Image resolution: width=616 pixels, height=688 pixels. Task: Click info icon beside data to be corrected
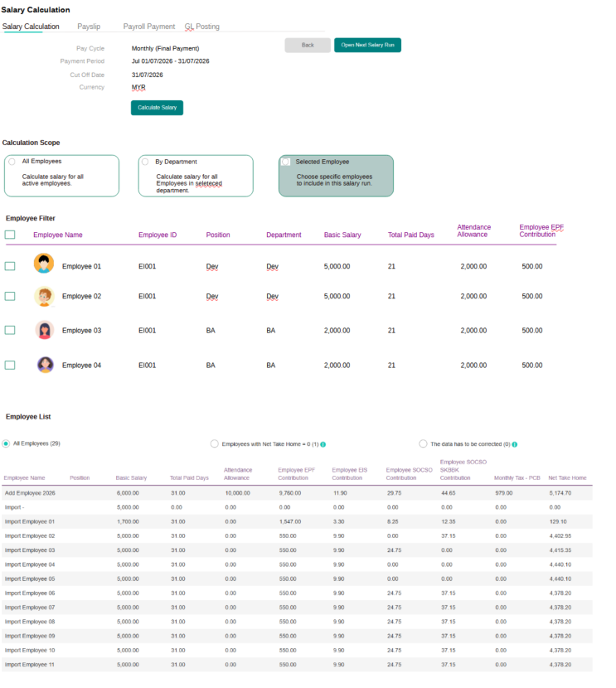(515, 444)
